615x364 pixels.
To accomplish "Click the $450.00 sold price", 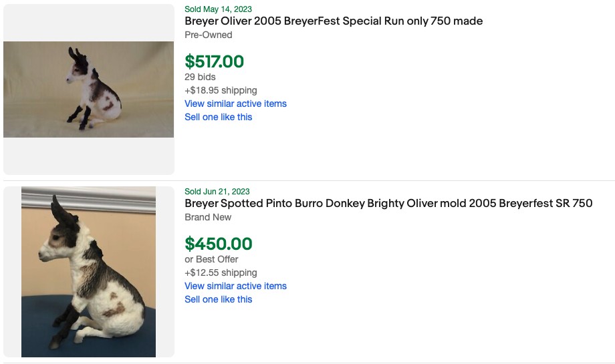I will 218,244.
